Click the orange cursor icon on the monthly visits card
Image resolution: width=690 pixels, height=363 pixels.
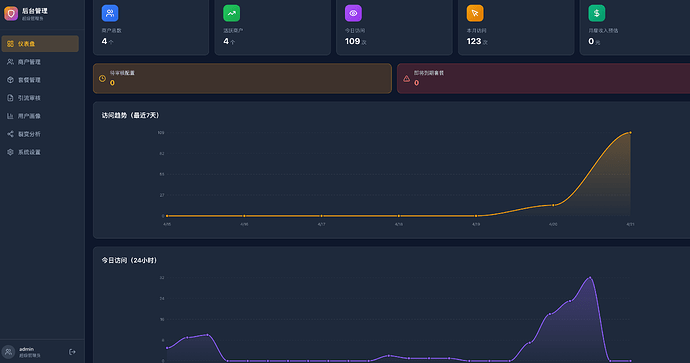pyautogui.click(x=475, y=13)
